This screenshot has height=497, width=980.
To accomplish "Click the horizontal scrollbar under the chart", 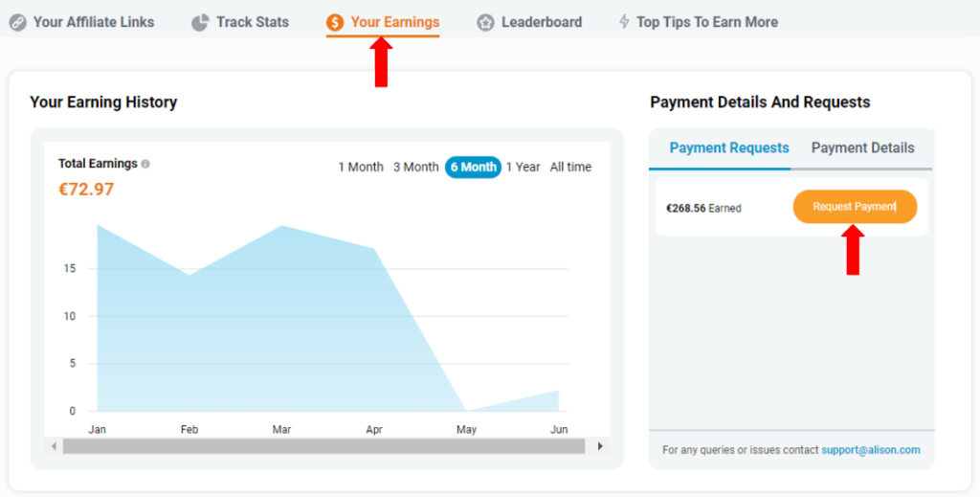I will [323, 446].
